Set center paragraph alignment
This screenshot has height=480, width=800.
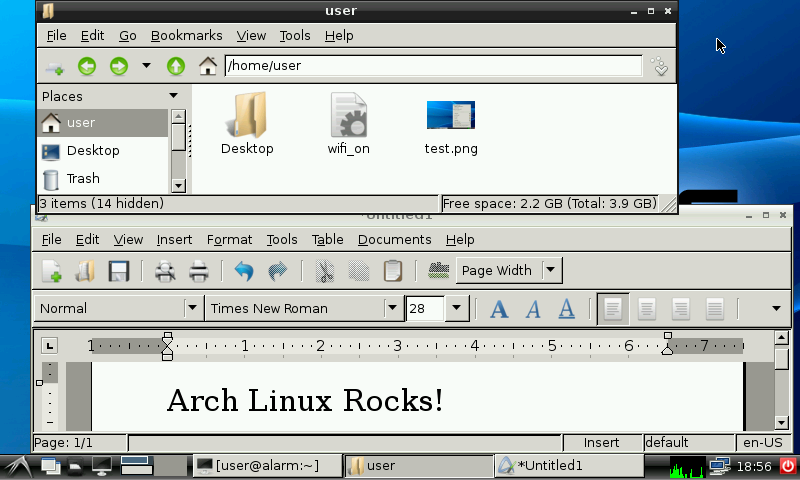click(x=647, y=309)
